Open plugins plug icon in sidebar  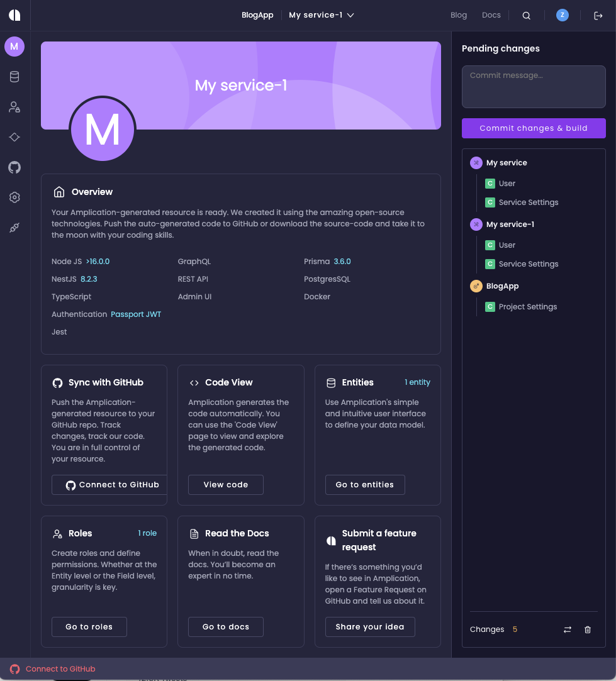click(x=14, y=228)
